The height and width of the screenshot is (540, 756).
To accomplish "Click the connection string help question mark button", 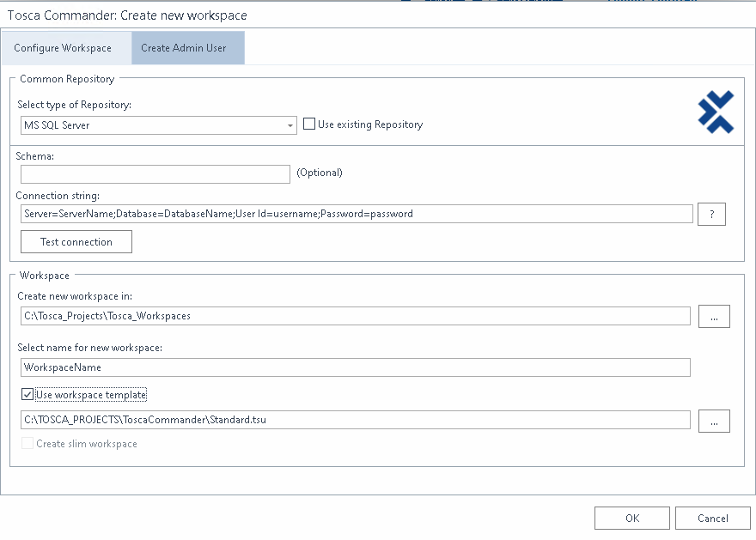I will [711, 214].
